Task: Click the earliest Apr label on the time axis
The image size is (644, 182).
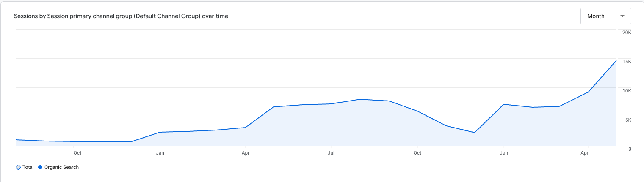Action: (x=245, y=152)
